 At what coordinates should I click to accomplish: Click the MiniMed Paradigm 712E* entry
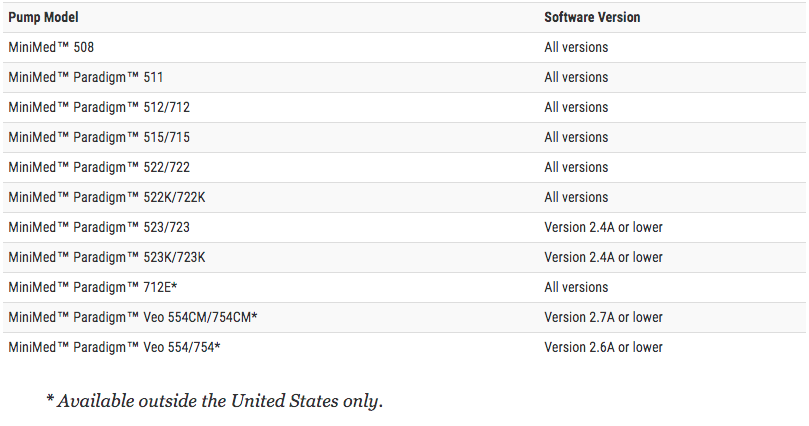click(x=93, y=287)
